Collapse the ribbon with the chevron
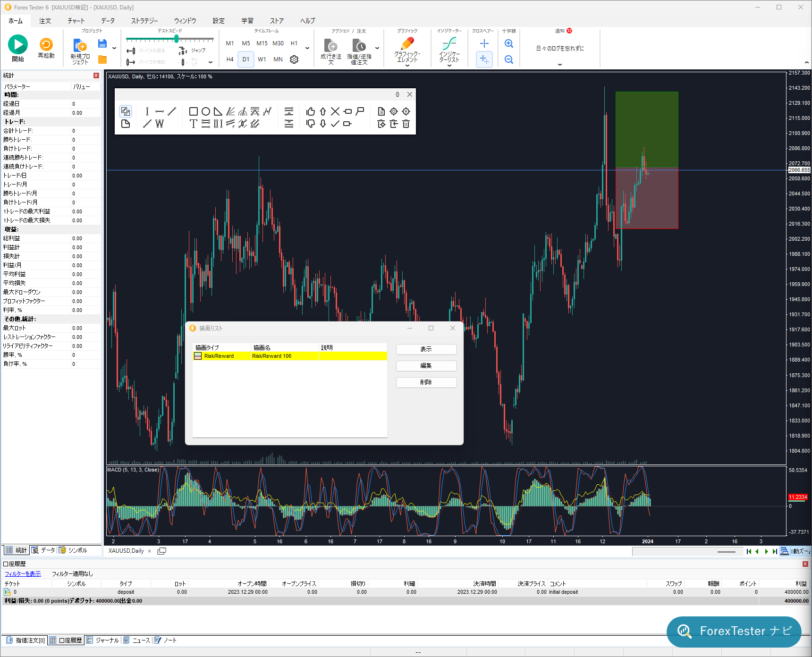This screenshot has height=657, width=812. (806, 63)
